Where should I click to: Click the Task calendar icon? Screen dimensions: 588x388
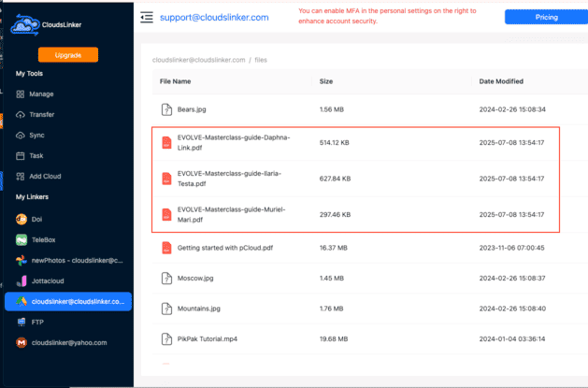tap(21, 155)
